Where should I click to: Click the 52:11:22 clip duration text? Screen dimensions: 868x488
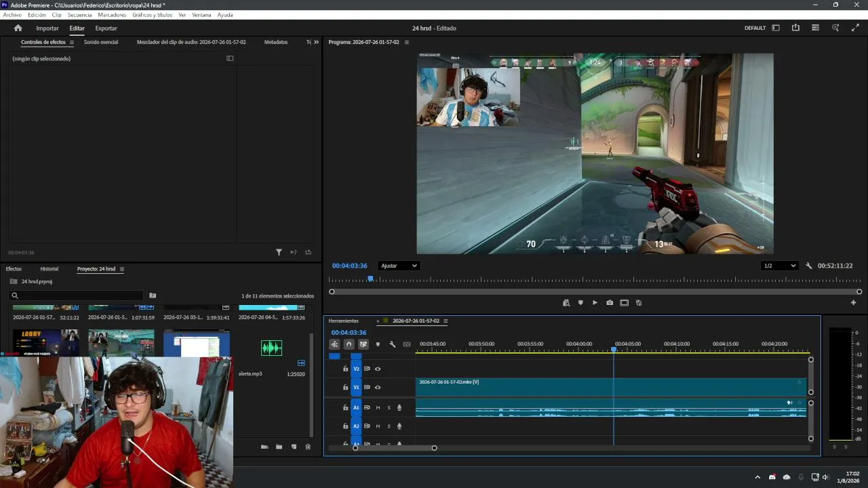(69, 317)
